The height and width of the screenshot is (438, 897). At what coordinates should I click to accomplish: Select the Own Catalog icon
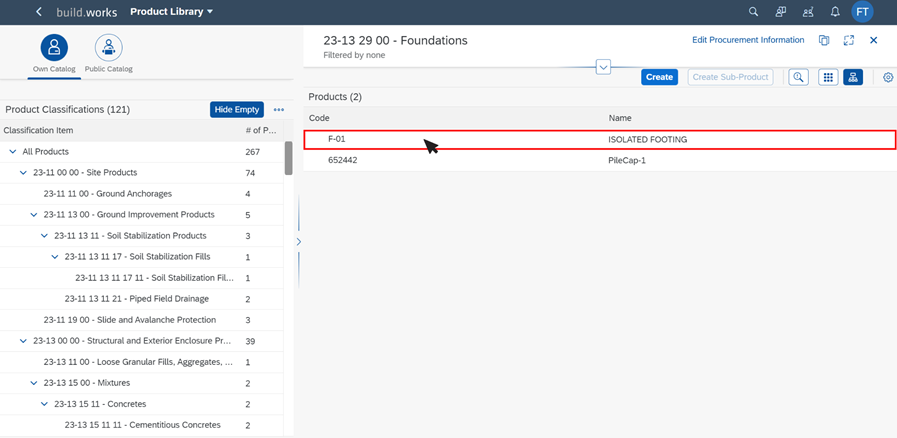point(54,48)
